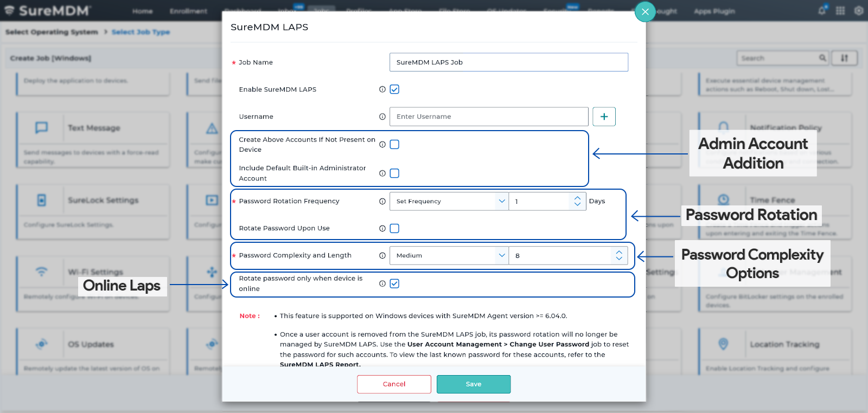Click info icon for Include Default Administrator Account

pyautogui.click(x=382, y=173)
